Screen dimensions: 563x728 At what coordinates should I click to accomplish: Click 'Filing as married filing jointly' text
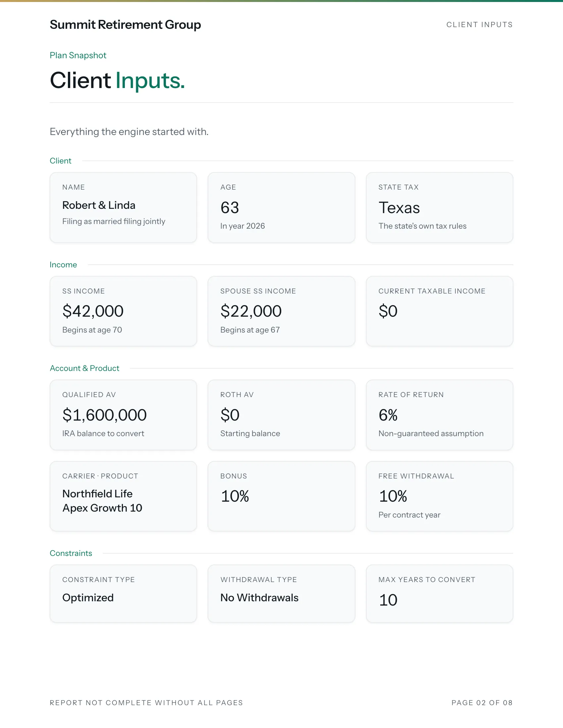point(114,221)
